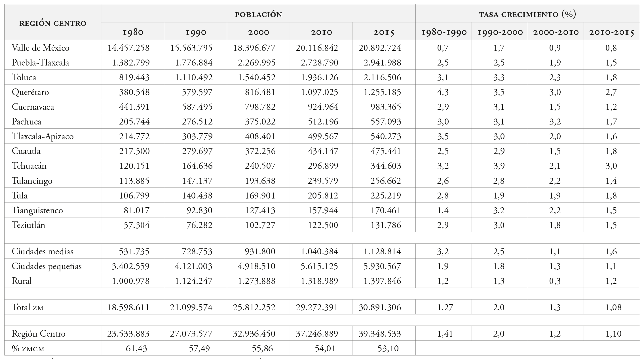Click Tehuacán's 3,9 growth rate cell

499,166
